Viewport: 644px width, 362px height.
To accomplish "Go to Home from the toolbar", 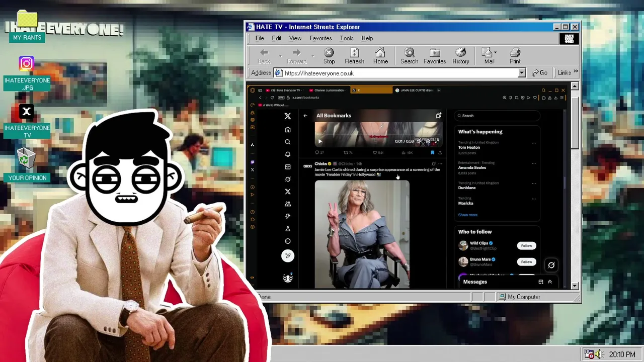I will (x=380, y=56).
